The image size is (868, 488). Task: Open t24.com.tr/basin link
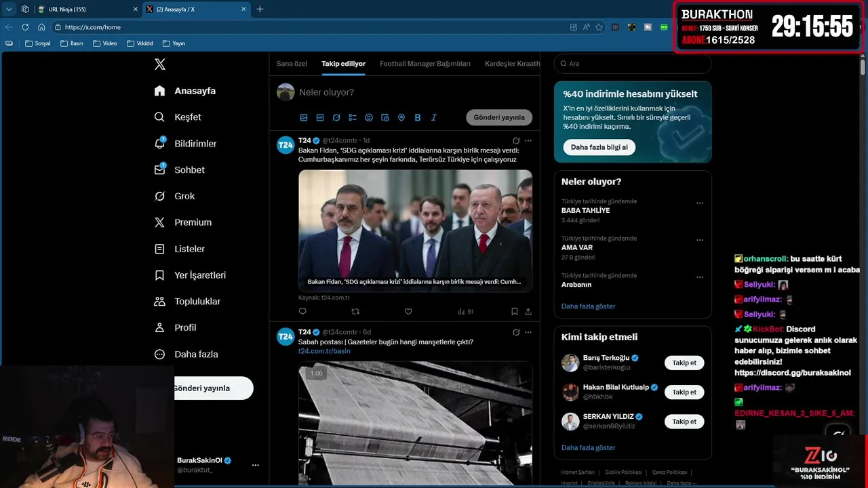(x=324, y=351)
